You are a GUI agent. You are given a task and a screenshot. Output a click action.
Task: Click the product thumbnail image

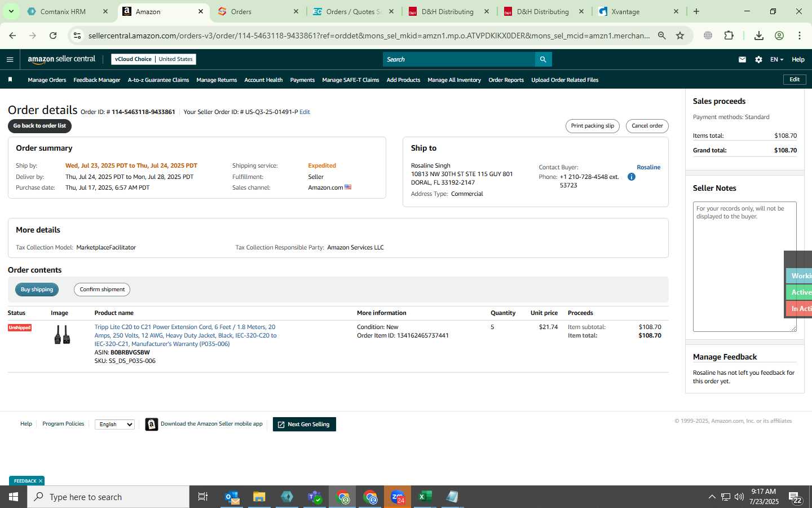62,334
